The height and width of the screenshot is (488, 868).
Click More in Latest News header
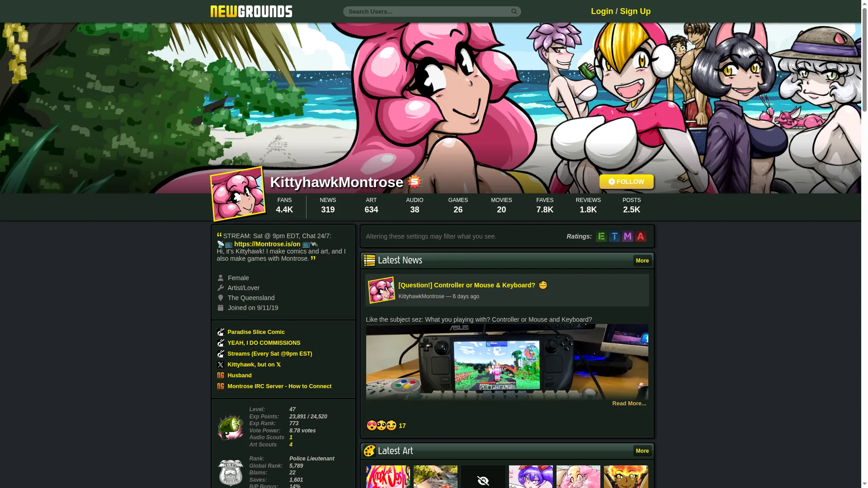(x=642, y=261)
